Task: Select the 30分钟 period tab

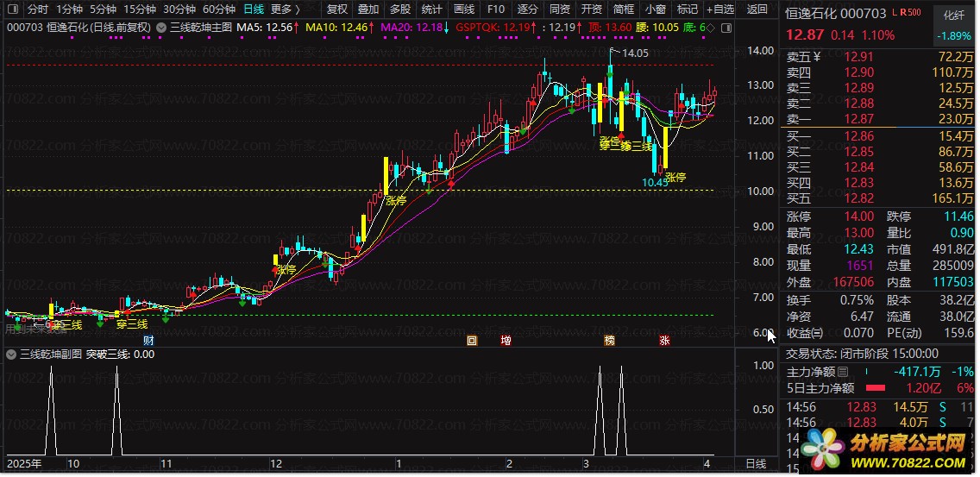Action: (179, 9)
